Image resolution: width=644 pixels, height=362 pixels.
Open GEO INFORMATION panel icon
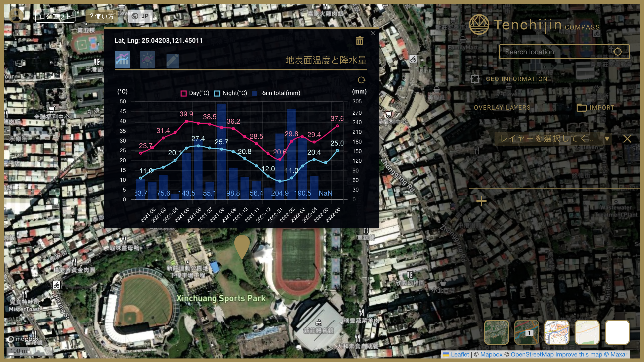tap(475, 79)
